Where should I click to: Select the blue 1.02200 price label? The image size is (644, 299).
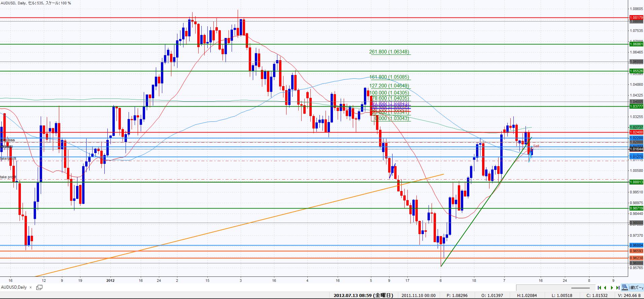coord(636,138)
